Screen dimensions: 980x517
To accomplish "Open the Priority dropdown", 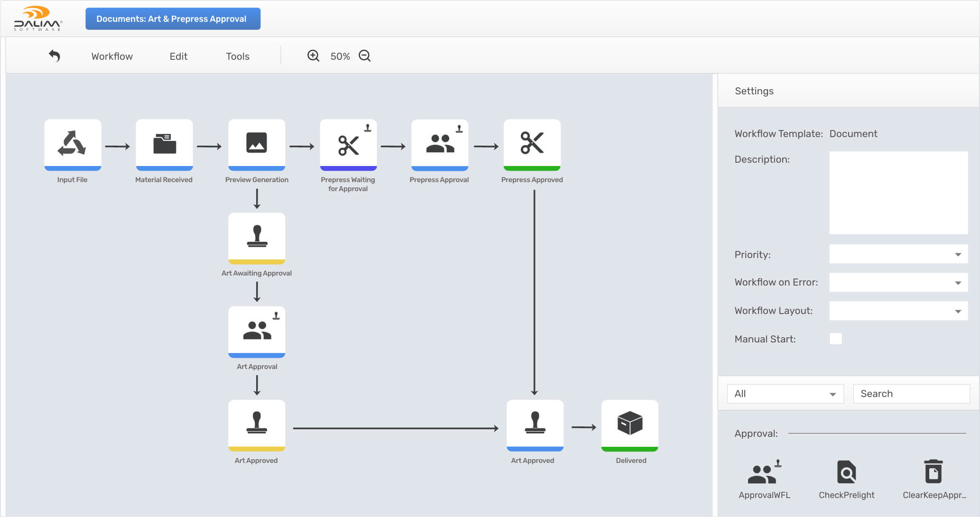I will click(898, 254).
